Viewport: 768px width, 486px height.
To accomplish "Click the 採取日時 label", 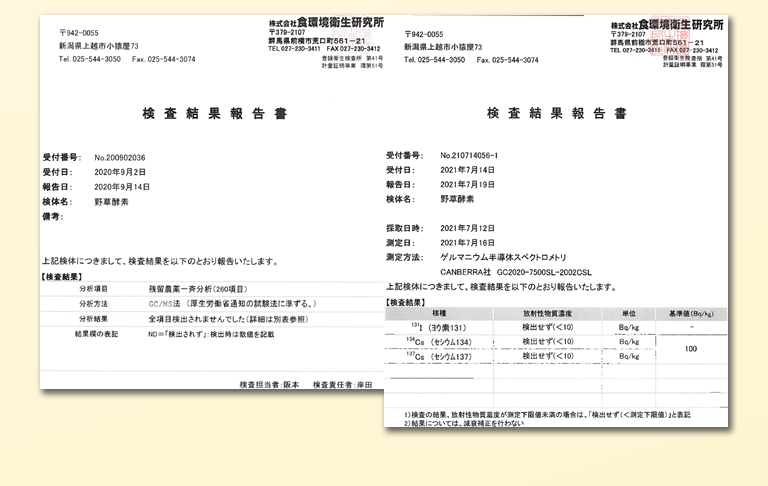I will tap(405, 228).
